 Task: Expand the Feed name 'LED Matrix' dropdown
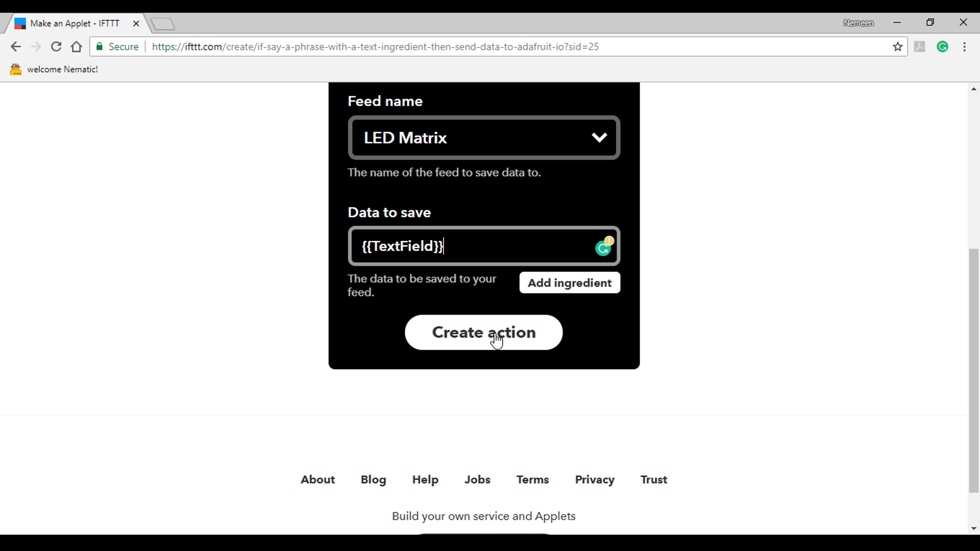[484, 138]
